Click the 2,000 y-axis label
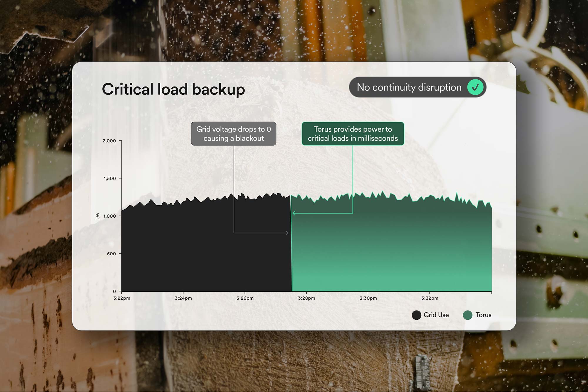 pyautogui.click(x=109, y=141)
